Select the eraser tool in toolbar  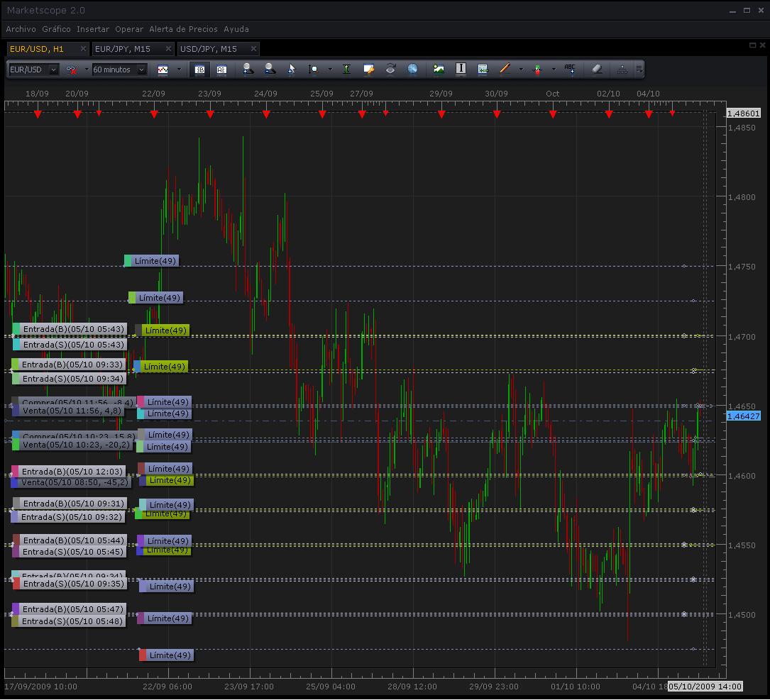pyautogui.click(x=596, y=70)
